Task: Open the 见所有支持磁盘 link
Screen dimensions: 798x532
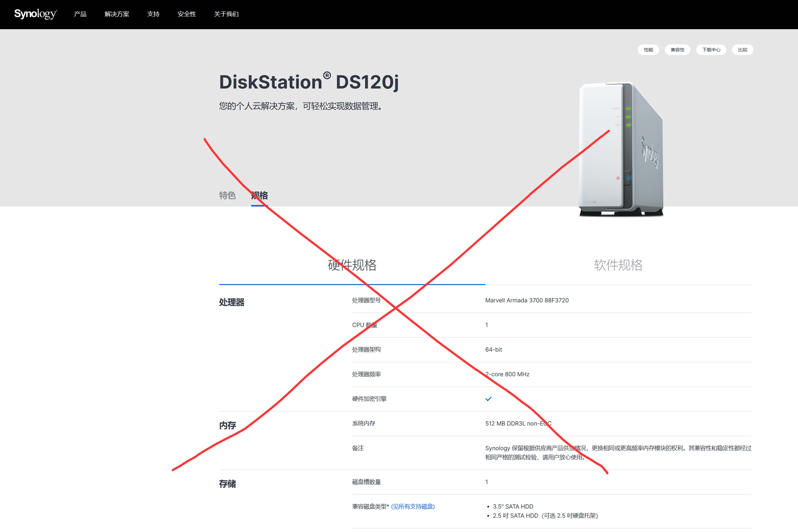Action: [413, 506]
